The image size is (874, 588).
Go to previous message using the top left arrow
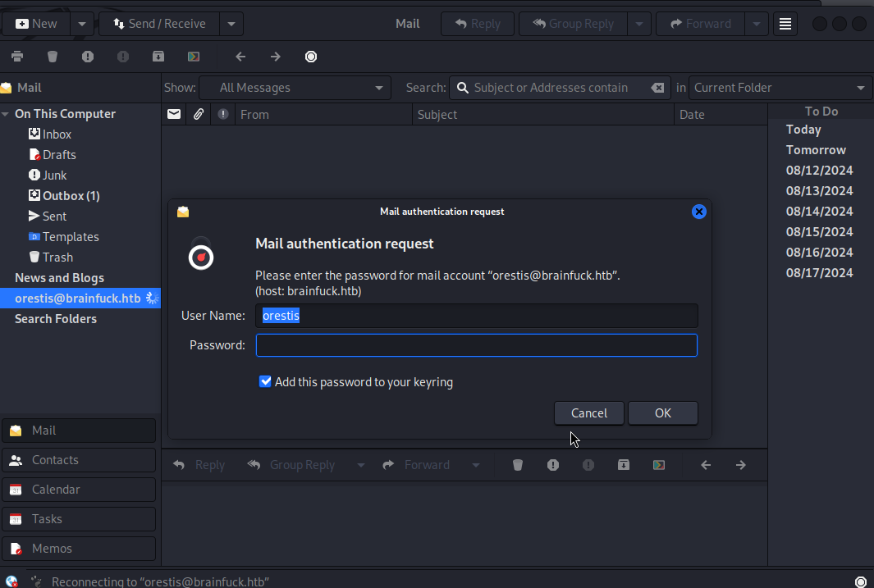click(240, 57)
